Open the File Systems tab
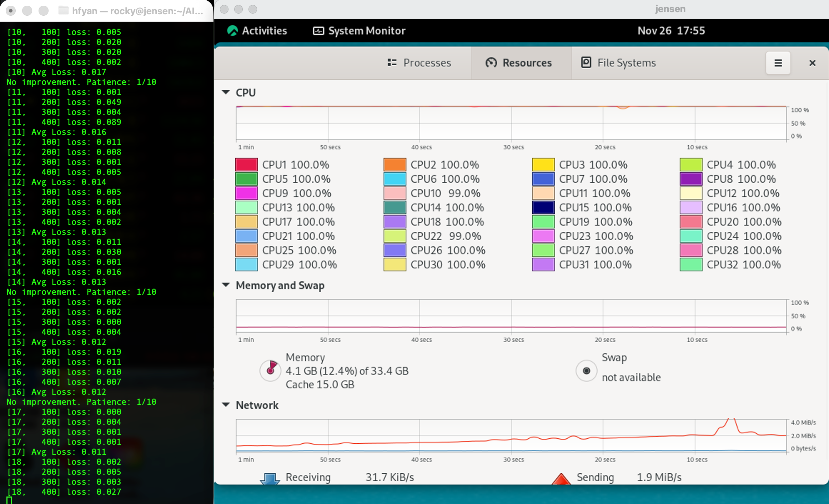829x504 pixels. coord(619,63)
